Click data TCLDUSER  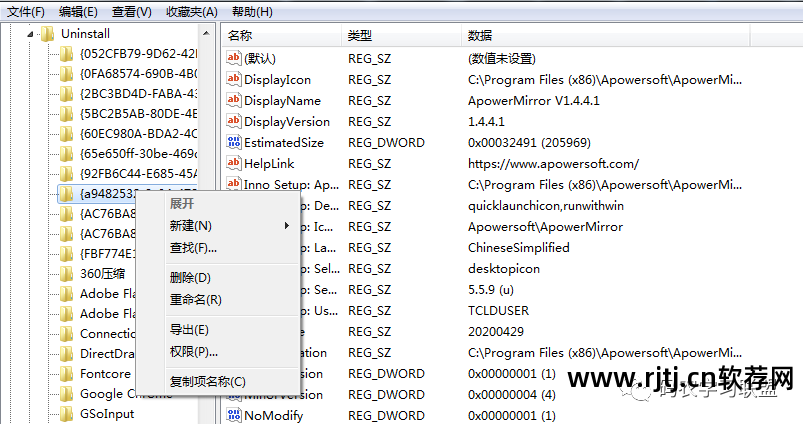pyautogui.click(x=498, y=311)
